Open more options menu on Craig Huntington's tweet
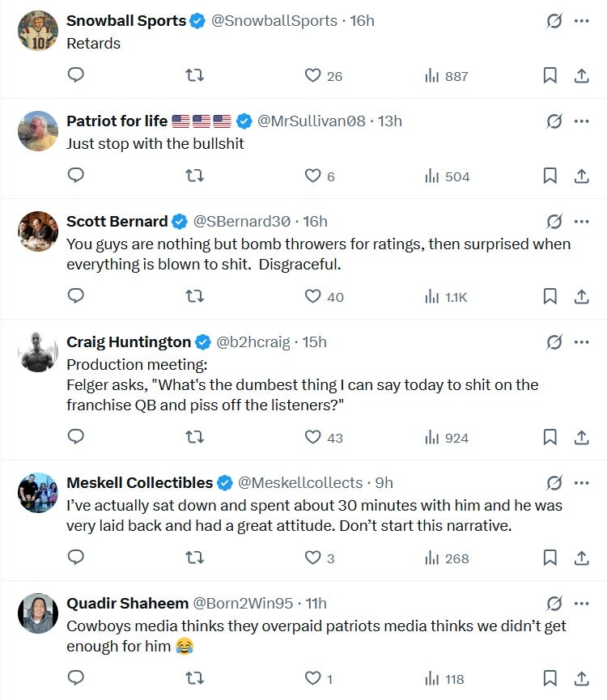 (x=581, y=342)
